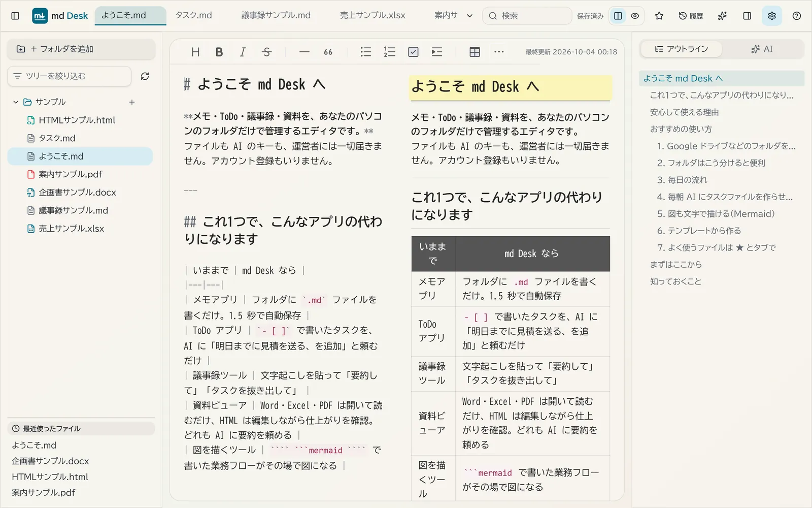This screenshot has width=812, height=508.
Task: Switch to the 売上サンプル.xlsx tab
Action: (373, 15)
